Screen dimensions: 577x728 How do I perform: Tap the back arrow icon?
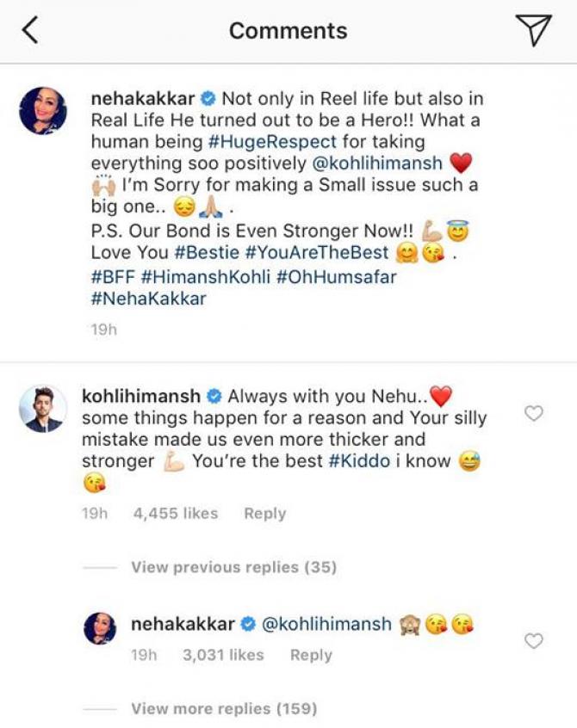click(x=31, y=31)
